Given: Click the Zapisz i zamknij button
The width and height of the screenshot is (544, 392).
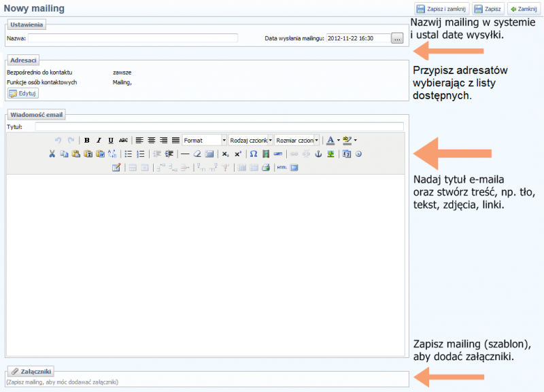Looking at the screenshot, I should coord(442,9).
